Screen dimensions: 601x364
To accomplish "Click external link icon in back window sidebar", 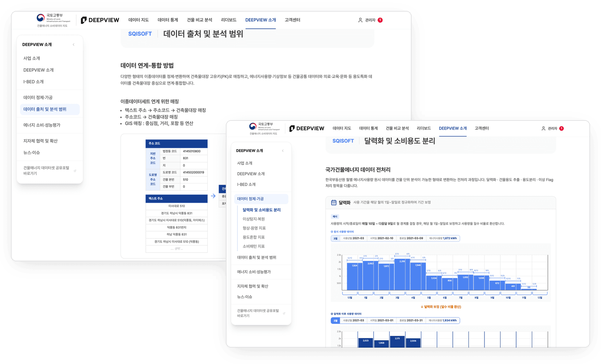I will click(75, 171).
